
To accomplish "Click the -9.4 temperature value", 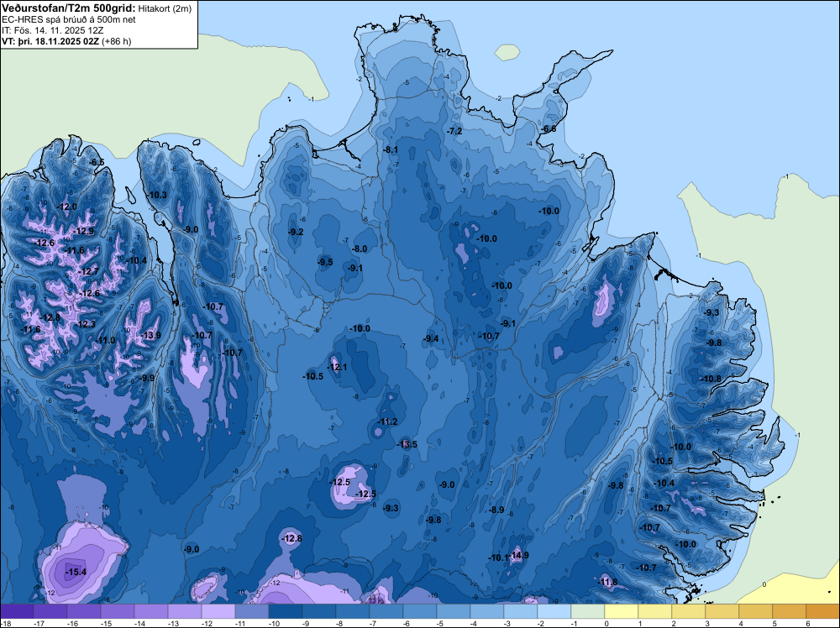I will point(431,338).
